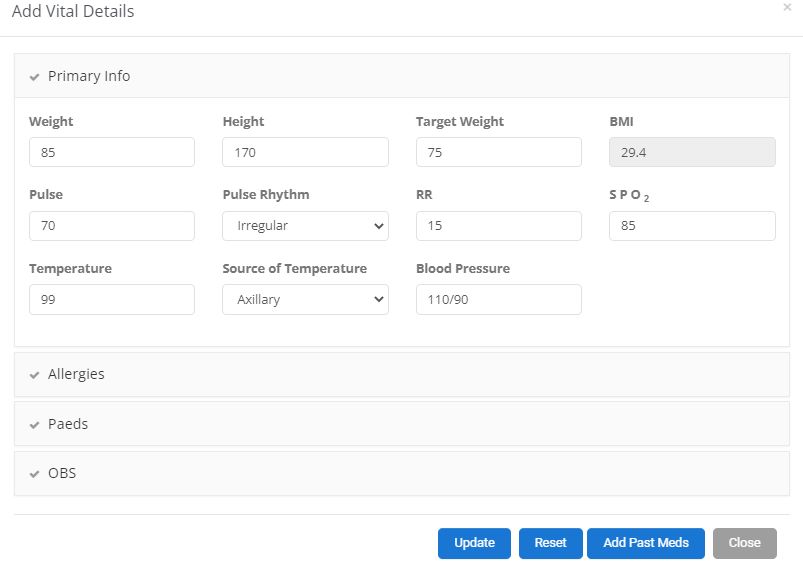Expand the OBS section
803x582 pixels.
tap(62, 473)
